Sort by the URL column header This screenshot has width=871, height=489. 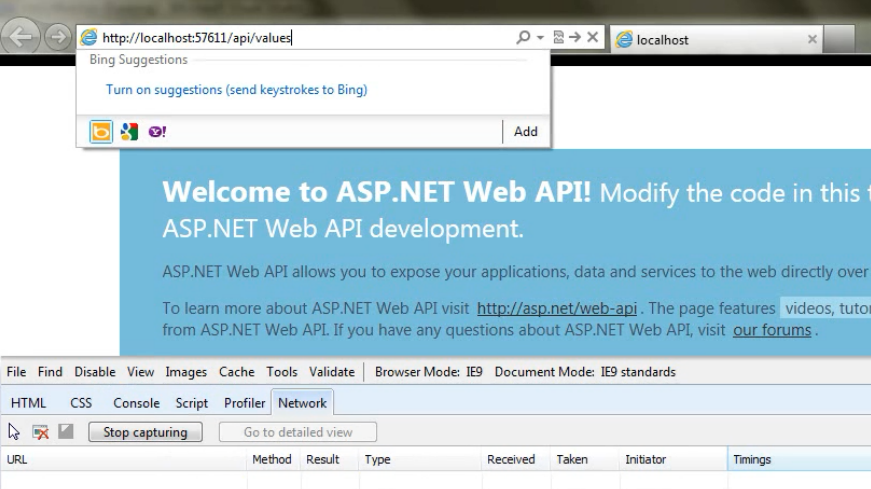(x=124, y=460)
